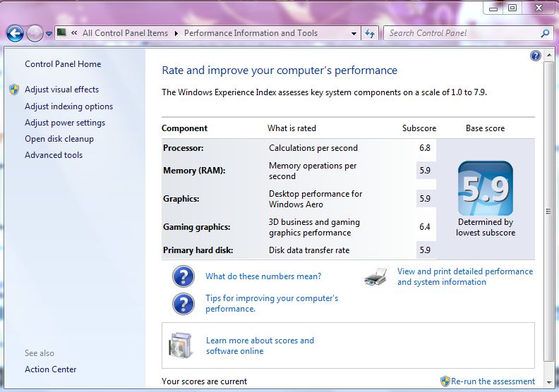
Task: Click the greyed-out Forward arrow button
Action: coord(35,34)
